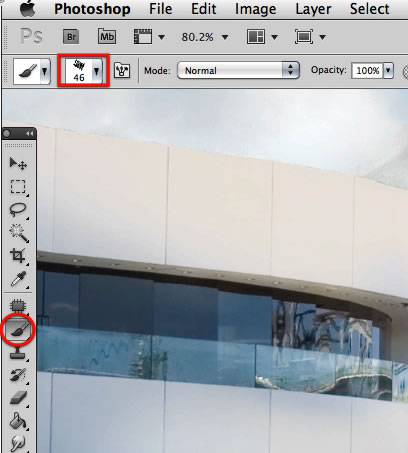This screenshot has height=453, width=408.
Task: Open the tool preset picker arrow
Action: (x=45, y=71)
